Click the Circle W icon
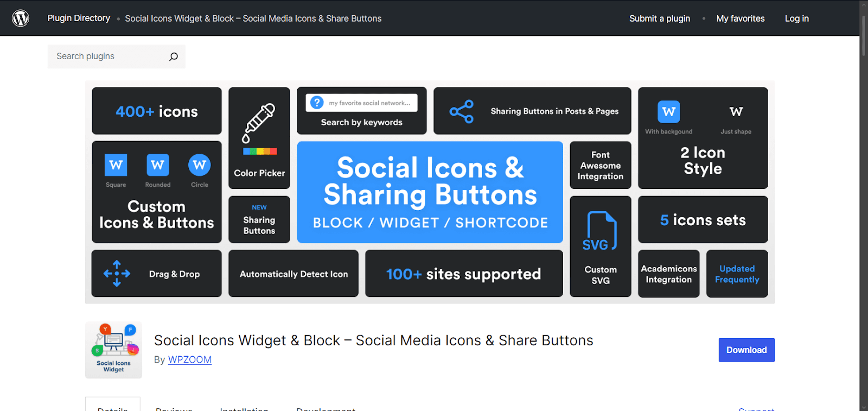868x411 pixels. pyautogui.click(x=200, y=165)
